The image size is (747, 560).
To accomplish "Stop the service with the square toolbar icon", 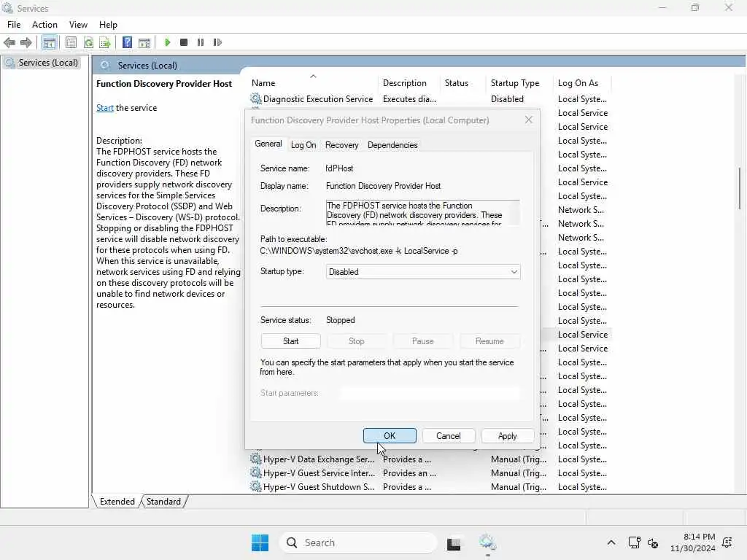I will pyautogui.click(x=184, y=42).
